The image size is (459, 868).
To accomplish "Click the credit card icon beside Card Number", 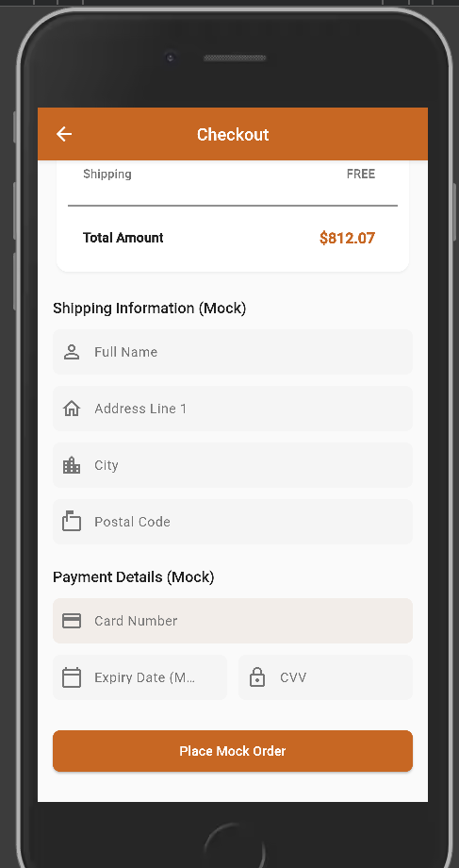I will point(72,621).
